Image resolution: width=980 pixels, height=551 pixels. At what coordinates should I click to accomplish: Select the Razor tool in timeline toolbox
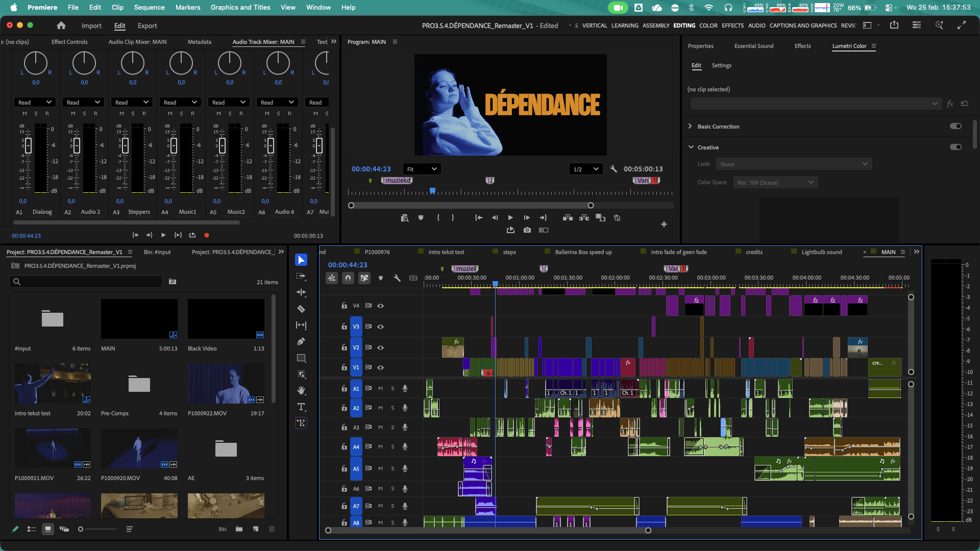pos(301,309)
